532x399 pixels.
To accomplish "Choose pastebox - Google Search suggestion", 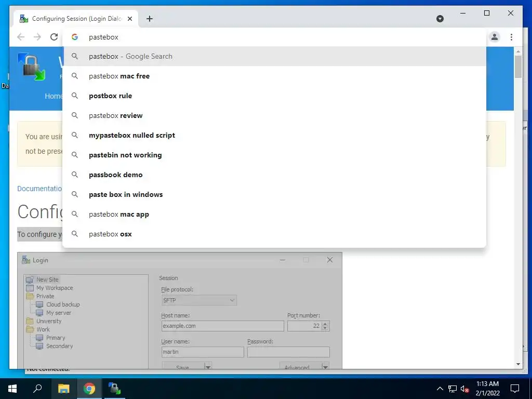I will (x=274, y=56).
